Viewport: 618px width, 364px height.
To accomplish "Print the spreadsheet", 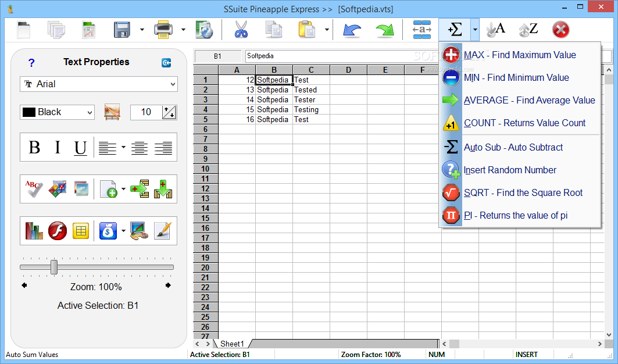I will 163,30.
